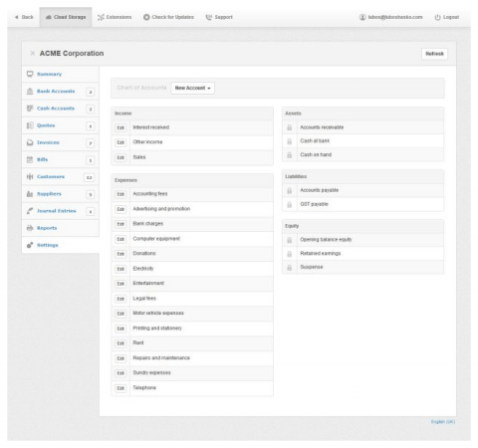Click the Bank Accounts building icon
This screenshot has width=478, height=448.
click(x=30, y=92)
